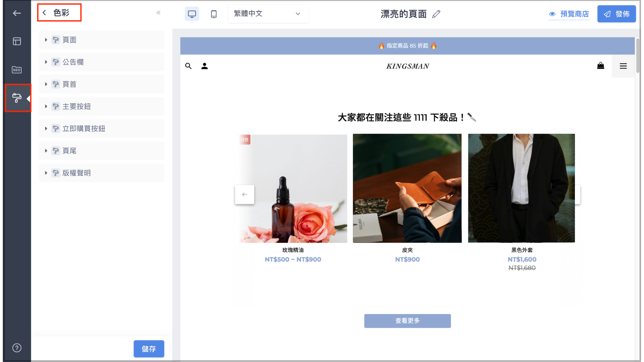The height and width of the screenshot is (362, 644).
Task: Click the 發佈 publish button
Action: [616, 14]
